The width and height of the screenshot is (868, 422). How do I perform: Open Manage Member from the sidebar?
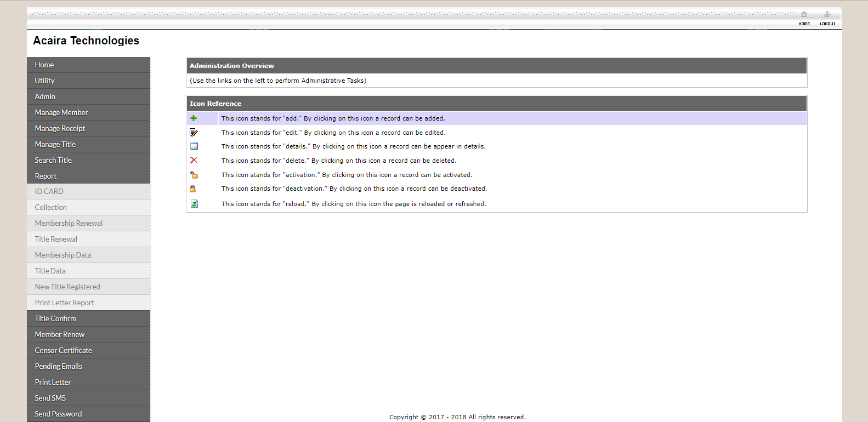pyautogui.click(x=61, y=112)
